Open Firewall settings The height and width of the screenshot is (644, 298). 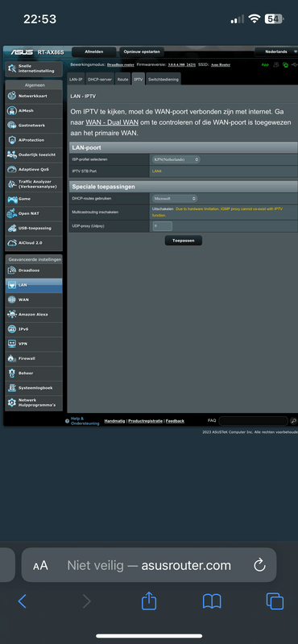click(34, 358)
